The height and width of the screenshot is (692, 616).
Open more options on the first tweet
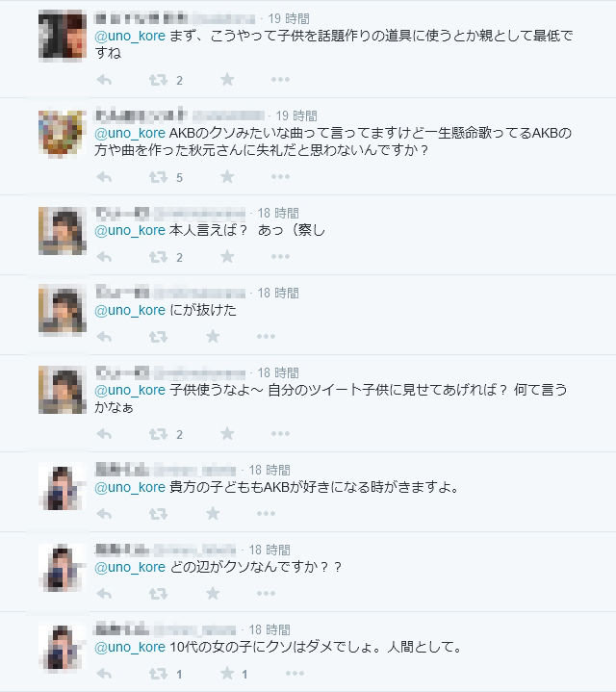coord(280,80)
